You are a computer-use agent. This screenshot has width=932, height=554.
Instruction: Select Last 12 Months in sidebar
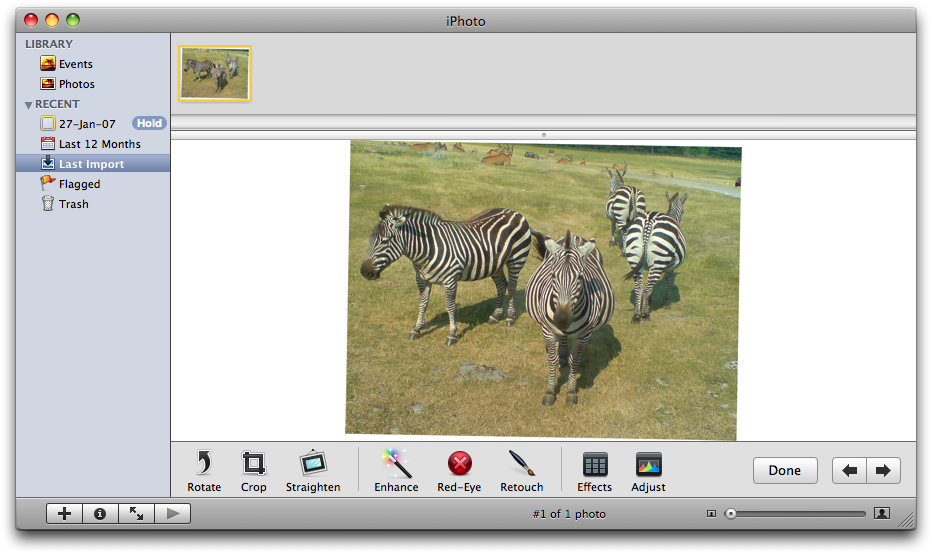99,144
